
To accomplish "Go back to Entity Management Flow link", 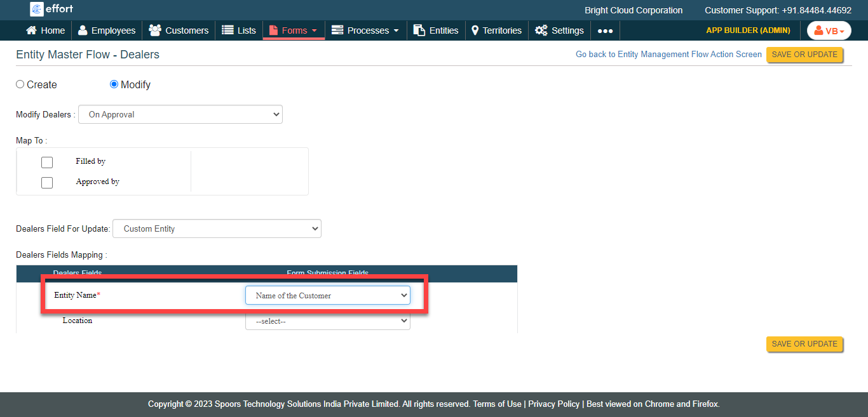I will [668, 55].
